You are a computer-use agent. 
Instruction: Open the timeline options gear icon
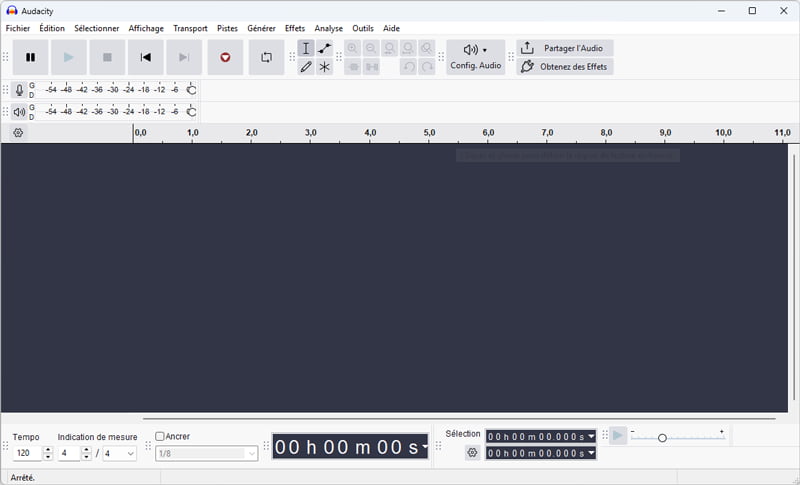click(18, 133)
